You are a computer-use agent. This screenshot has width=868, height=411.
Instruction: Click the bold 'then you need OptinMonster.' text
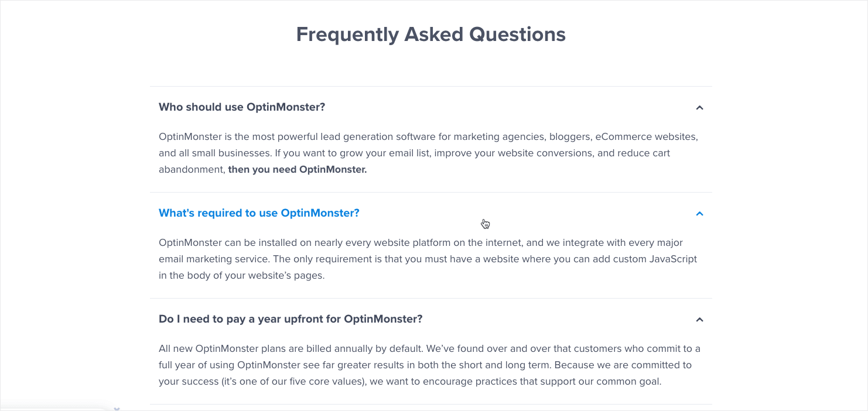pos(297,170)
